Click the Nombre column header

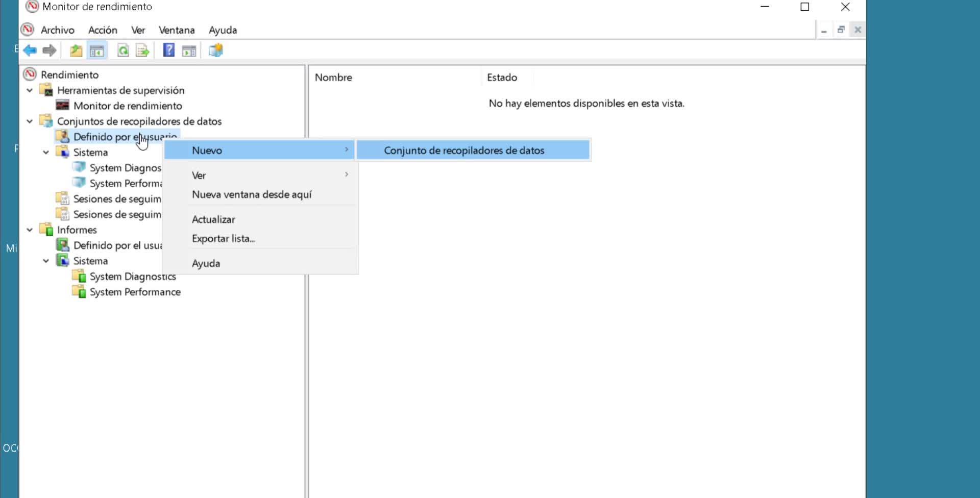(x=395, y=77)
